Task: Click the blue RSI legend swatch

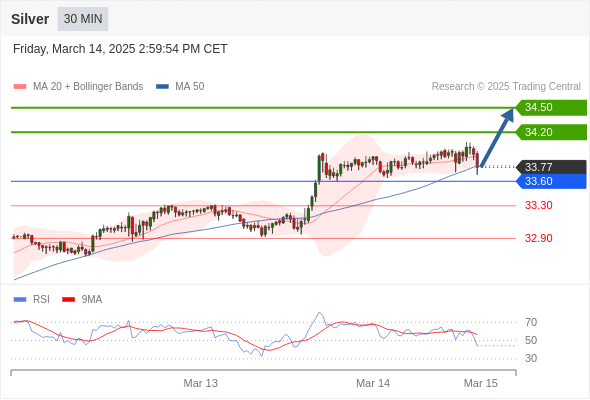Action: click(20, 300)
